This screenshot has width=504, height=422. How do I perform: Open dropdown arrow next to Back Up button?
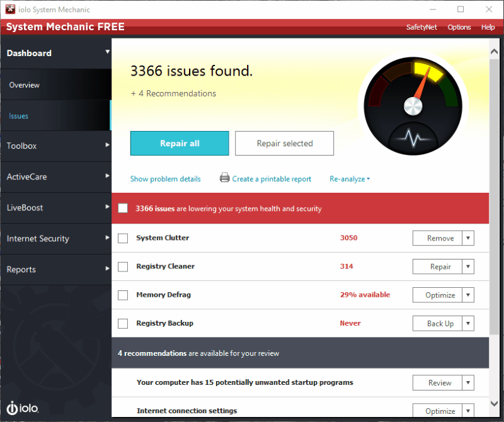pos(468,323)
